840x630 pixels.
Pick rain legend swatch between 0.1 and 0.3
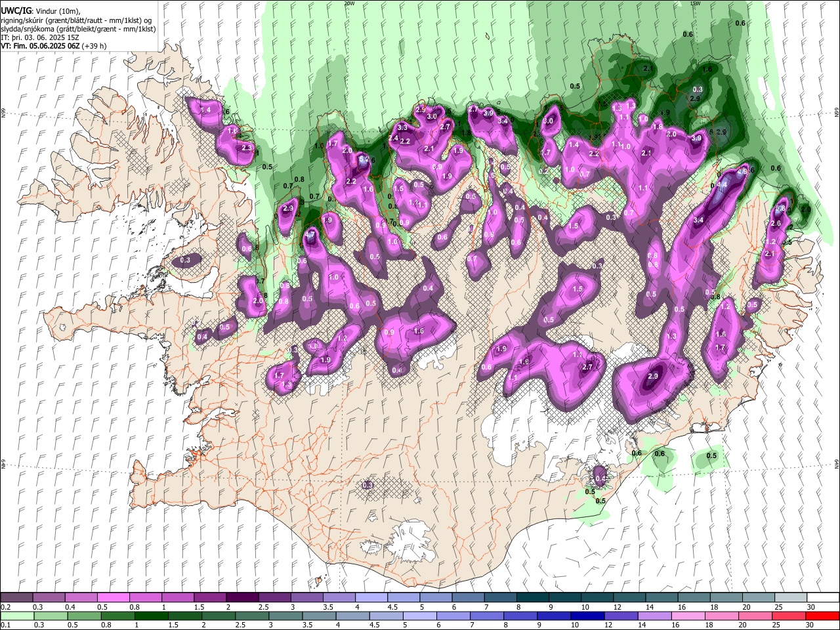pos(18,616)
